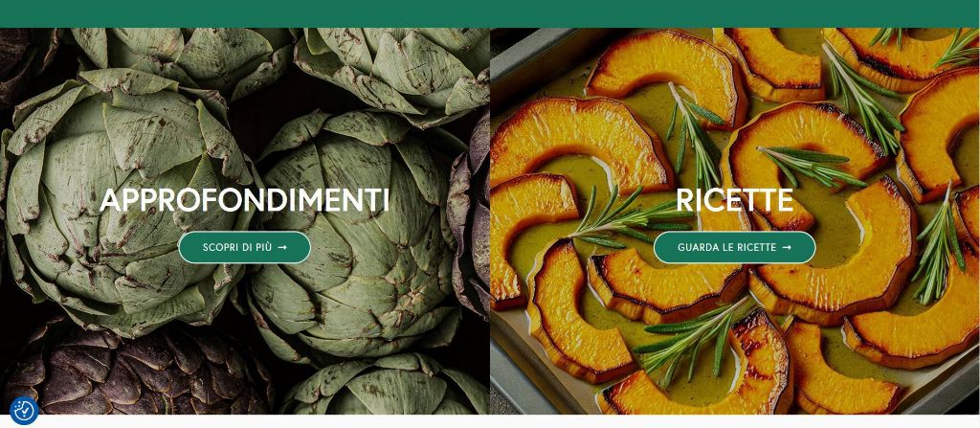
Task: Click the Ricette heading
Action: click(734, 200)
